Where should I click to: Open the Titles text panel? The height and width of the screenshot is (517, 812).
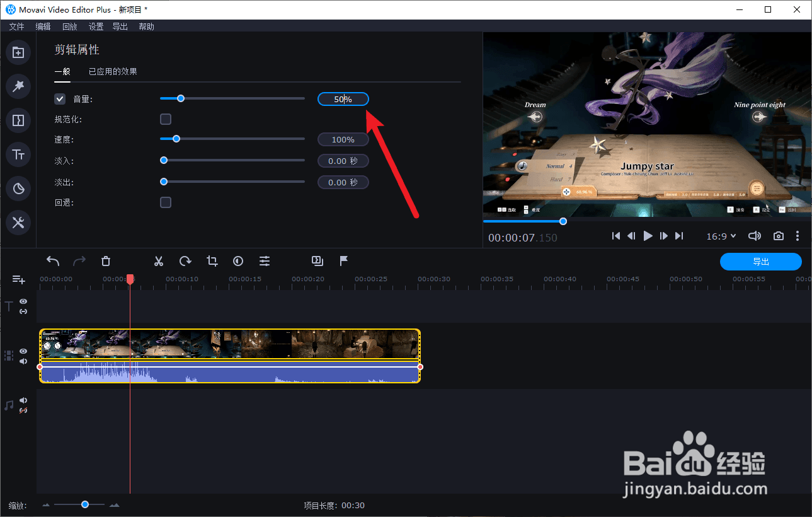click(18, 154)
